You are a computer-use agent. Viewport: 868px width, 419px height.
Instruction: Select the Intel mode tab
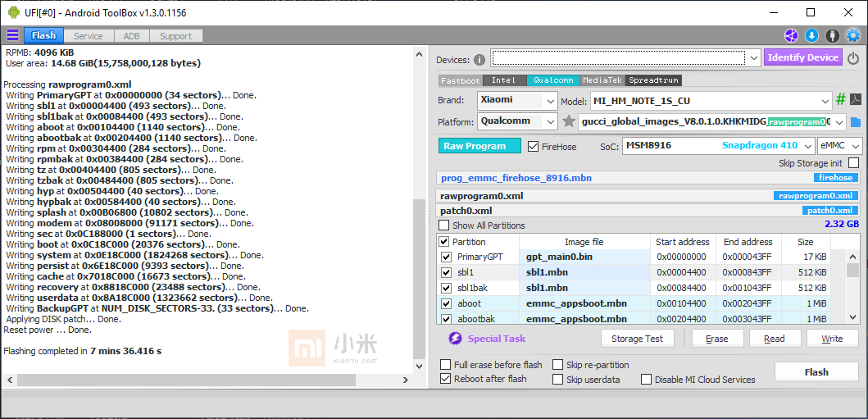click(504, 80)
